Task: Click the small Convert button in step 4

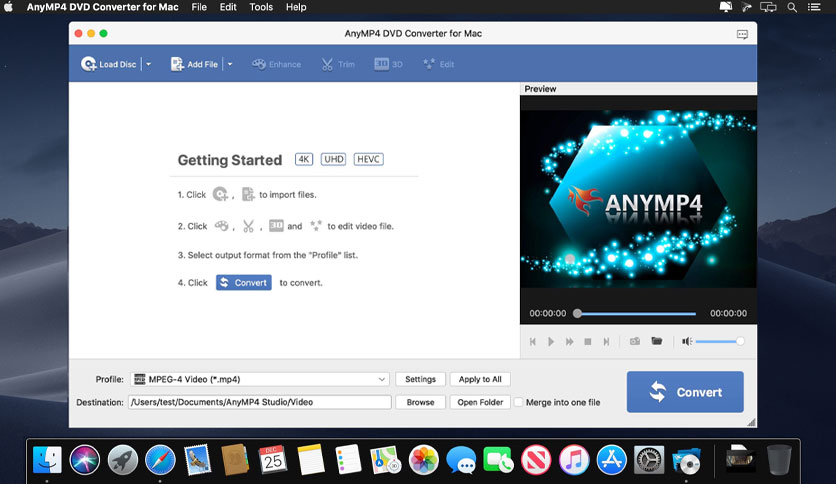Action: pyautogui.click(x=244, y=283)
